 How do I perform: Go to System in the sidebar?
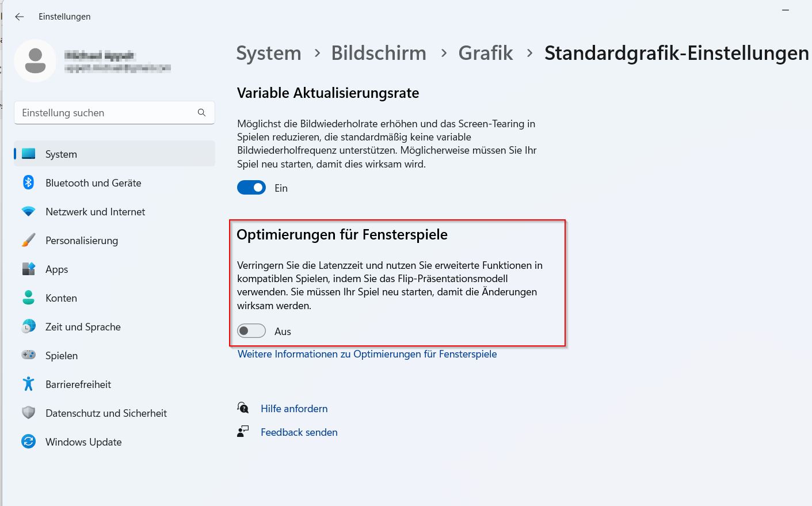[x=61, y=154]
